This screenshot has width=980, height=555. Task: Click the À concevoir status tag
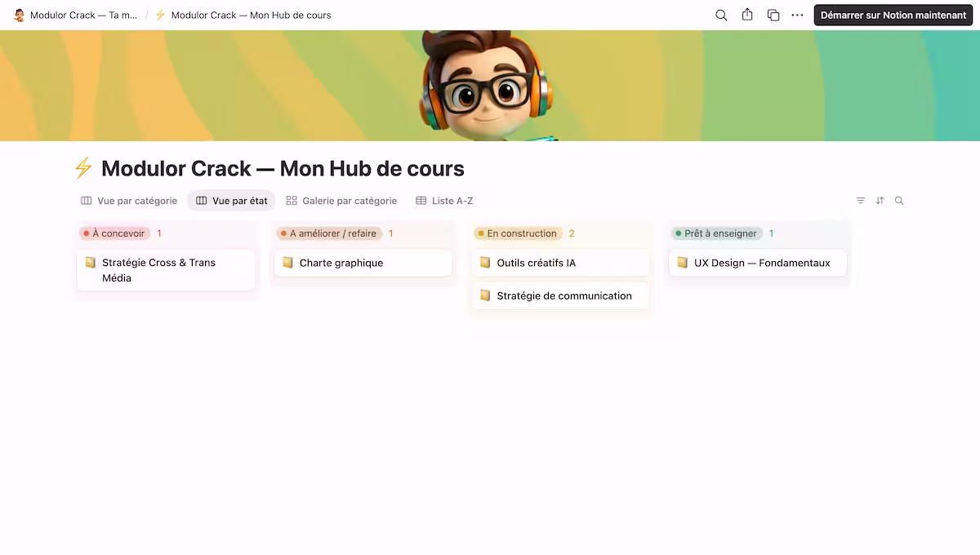(x=115, y=233)
